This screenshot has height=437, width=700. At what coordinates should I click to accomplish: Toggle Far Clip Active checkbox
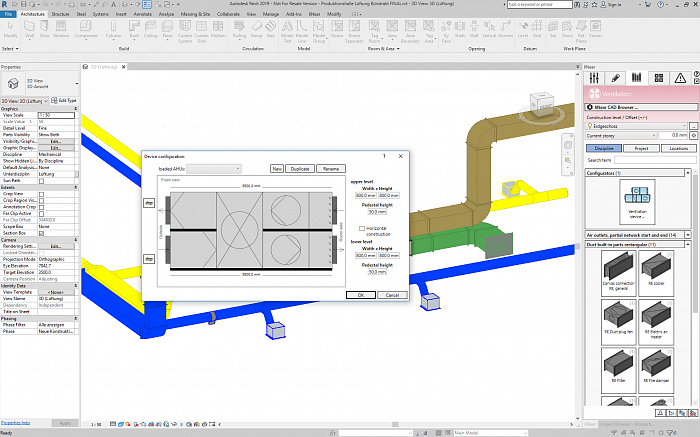(x=42, y=214)
